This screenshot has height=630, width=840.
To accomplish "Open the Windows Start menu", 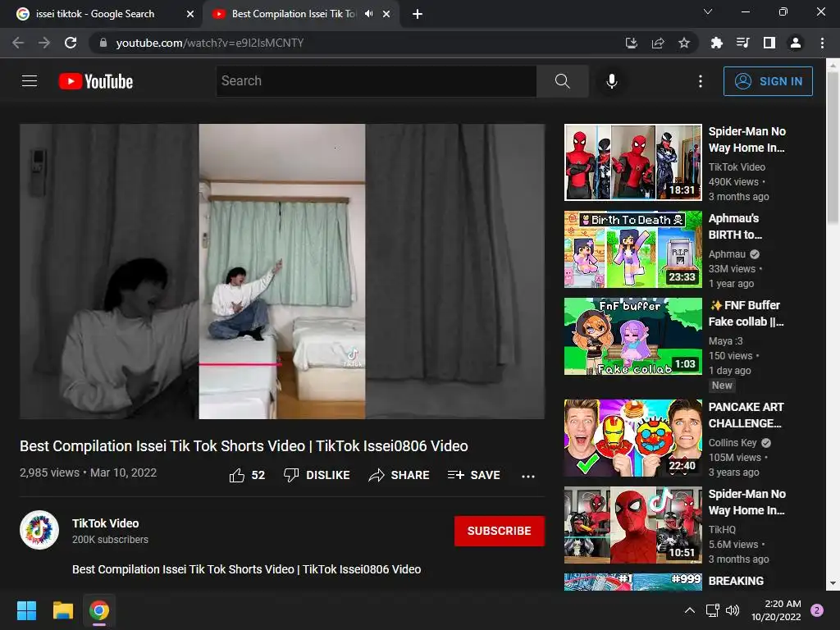I will (26, 610).
